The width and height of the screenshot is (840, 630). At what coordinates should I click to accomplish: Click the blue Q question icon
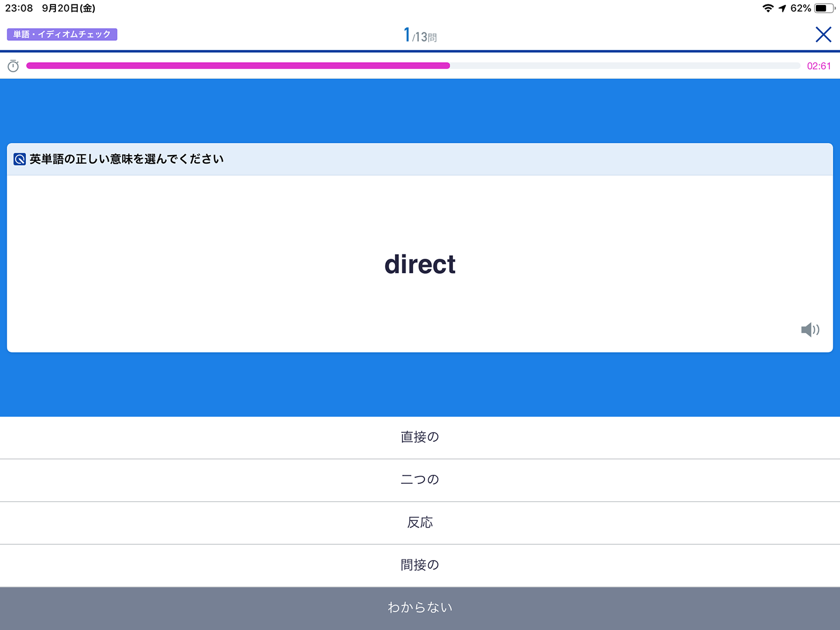20,160
